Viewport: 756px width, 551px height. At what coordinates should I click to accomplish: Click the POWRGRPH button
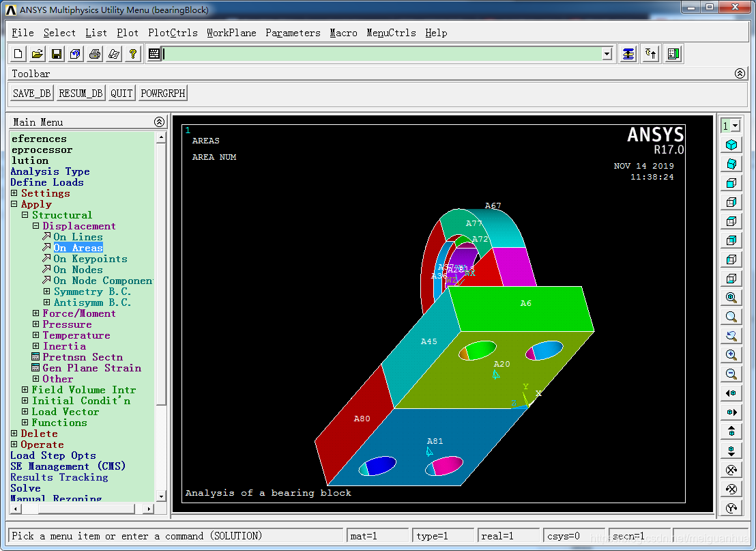pyautogui.click(x=163, y=93)
